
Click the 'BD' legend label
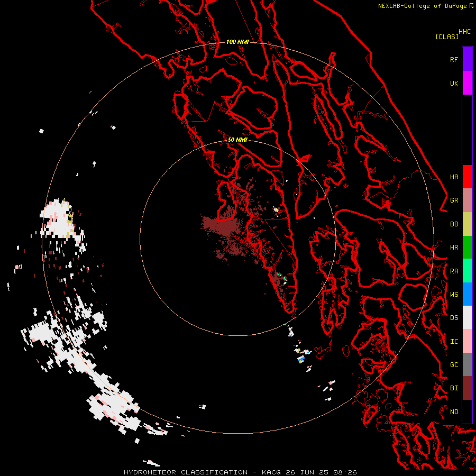pyautogui.click(x=454, y=224)
